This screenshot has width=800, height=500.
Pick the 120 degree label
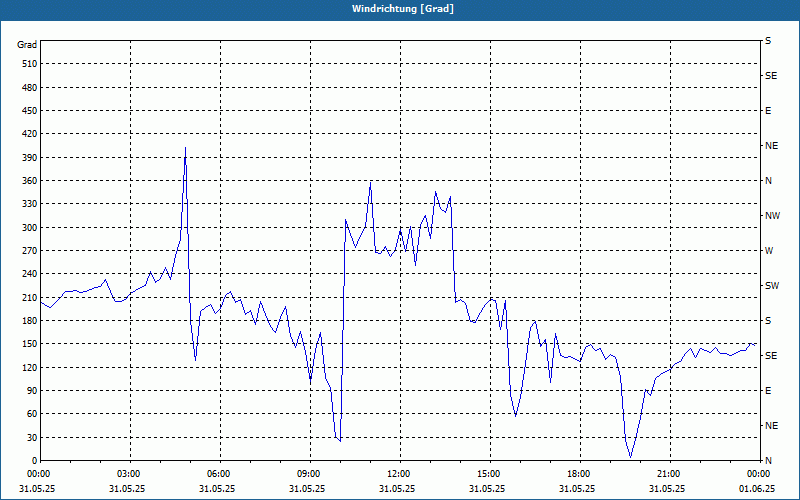[x=30, y=367]
